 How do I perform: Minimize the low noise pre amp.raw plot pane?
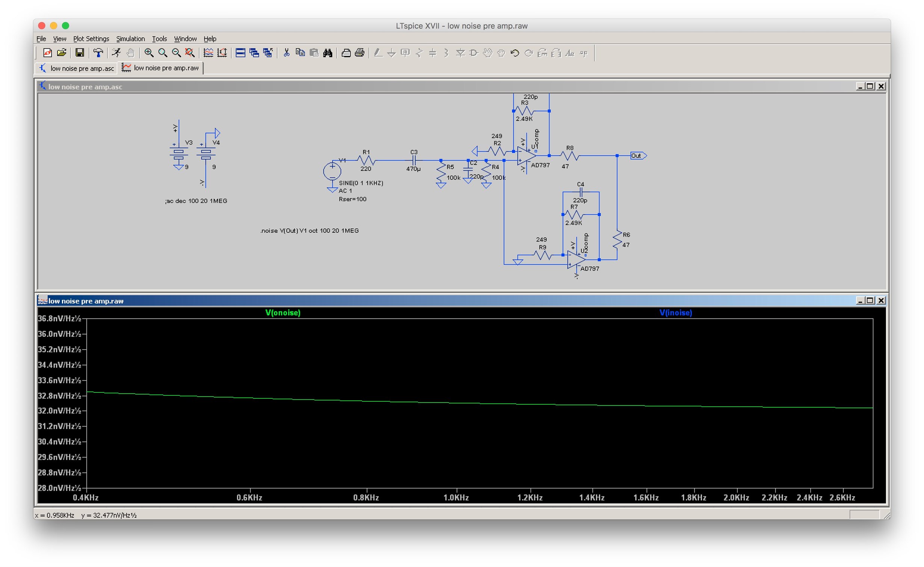[860, 300]
